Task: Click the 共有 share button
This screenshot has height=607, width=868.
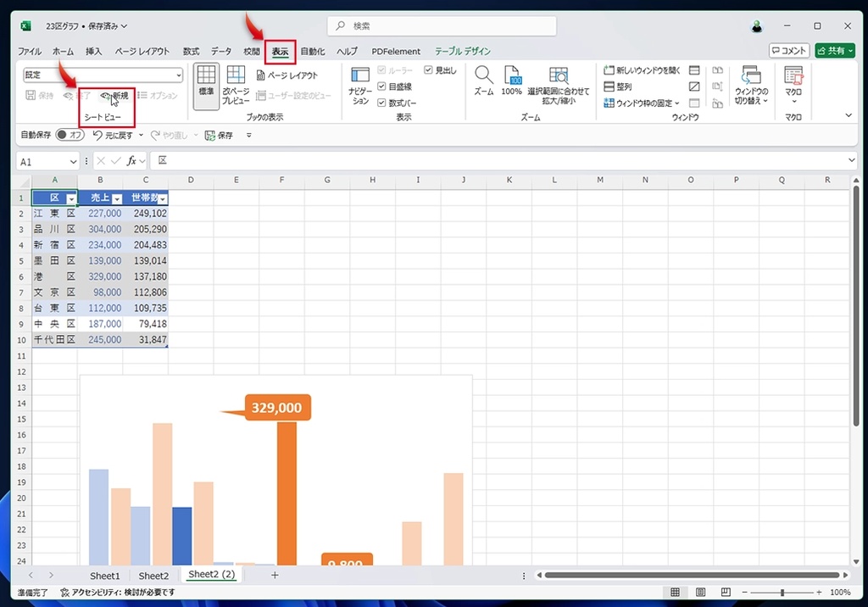Action: 835,50
